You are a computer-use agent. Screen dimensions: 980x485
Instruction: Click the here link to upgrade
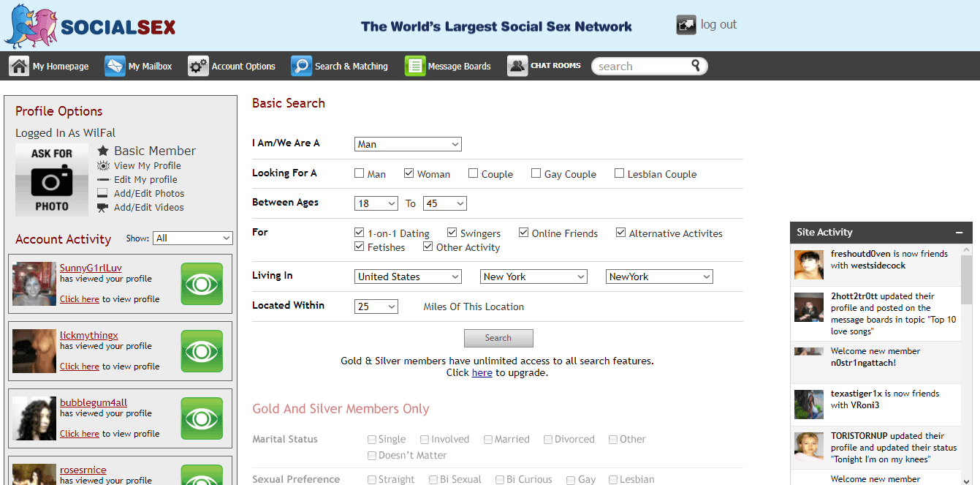(x=482, y=372)
